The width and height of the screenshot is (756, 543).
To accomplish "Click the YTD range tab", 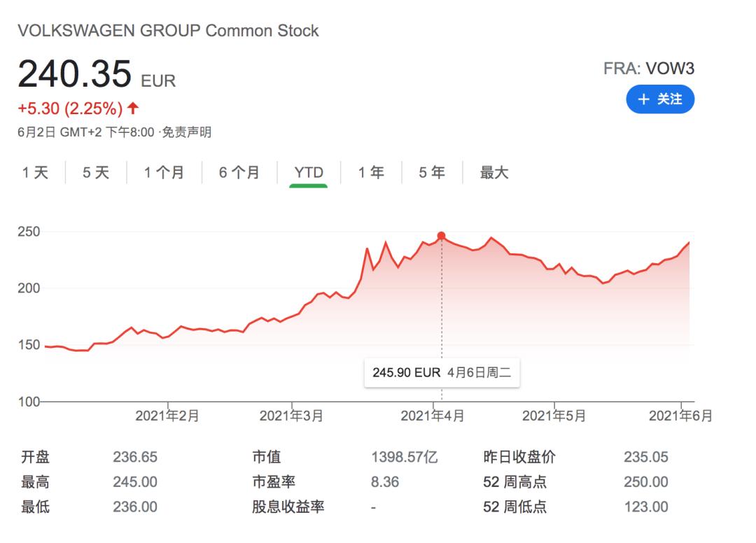I will (309, 172).
